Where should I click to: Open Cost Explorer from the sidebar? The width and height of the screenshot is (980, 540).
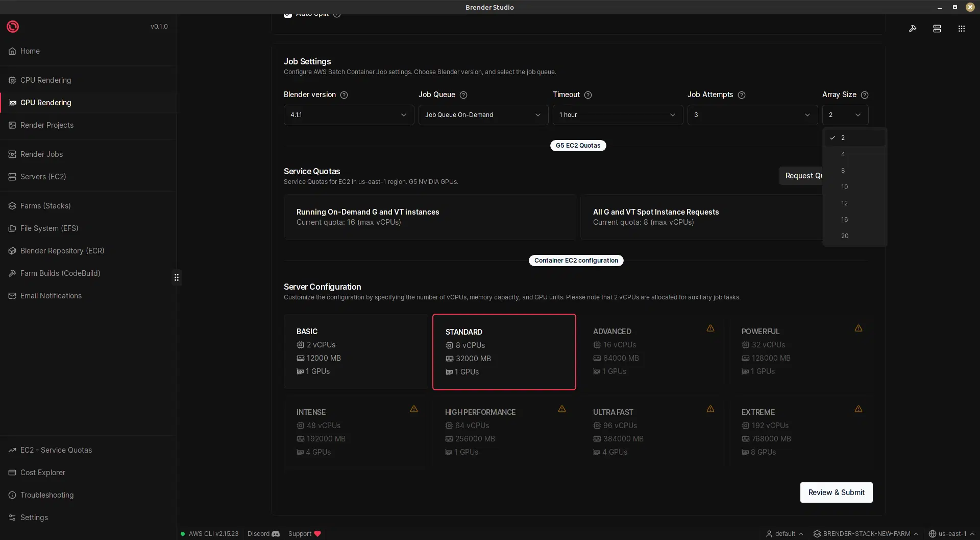42,472
